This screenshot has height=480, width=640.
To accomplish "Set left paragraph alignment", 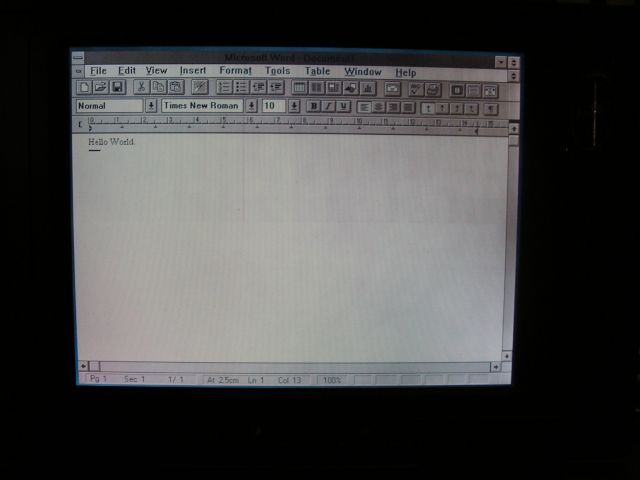I will [364, 107].
